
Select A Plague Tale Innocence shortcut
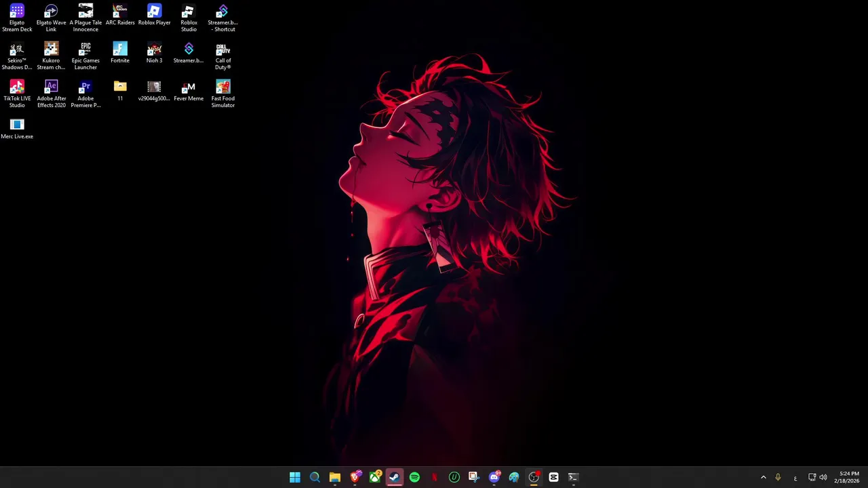tap(85, 18)
